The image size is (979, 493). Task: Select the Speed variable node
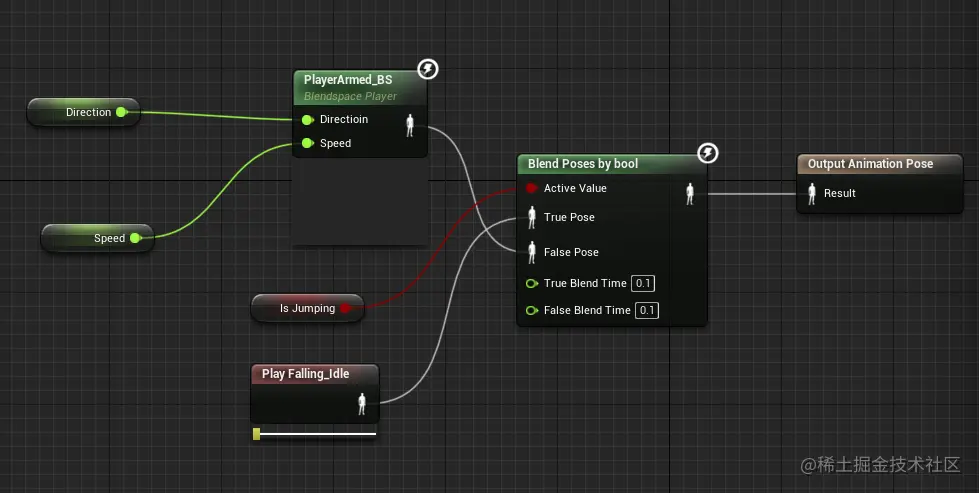click(97, 238)
